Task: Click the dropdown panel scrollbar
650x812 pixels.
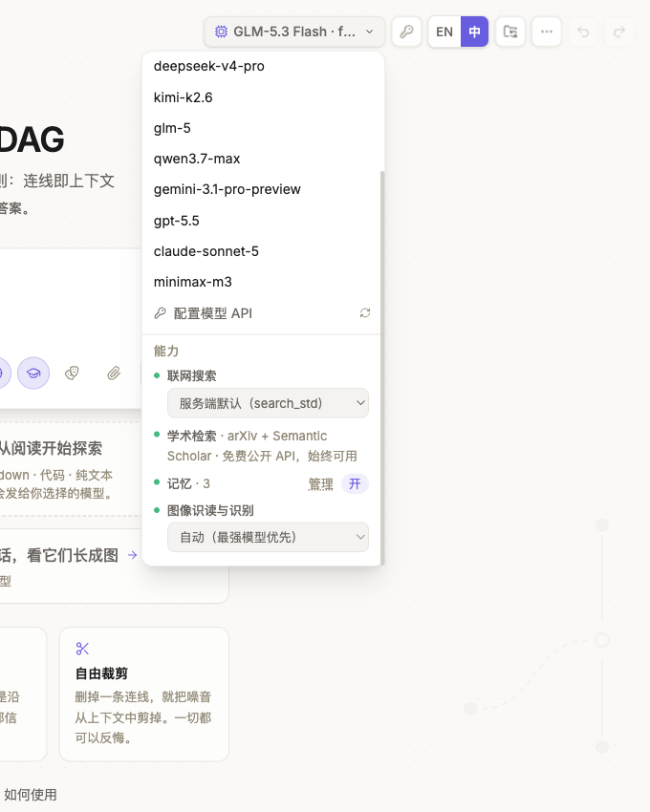Action: 382,368
